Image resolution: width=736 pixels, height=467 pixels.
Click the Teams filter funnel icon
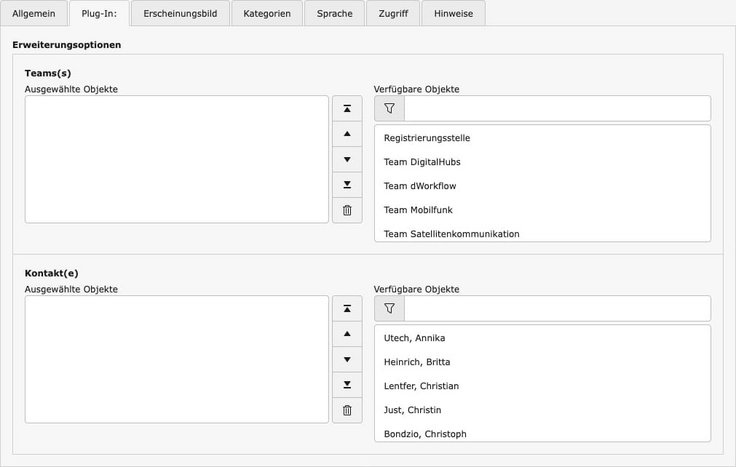pyautogui.click(x=390, y=109)
